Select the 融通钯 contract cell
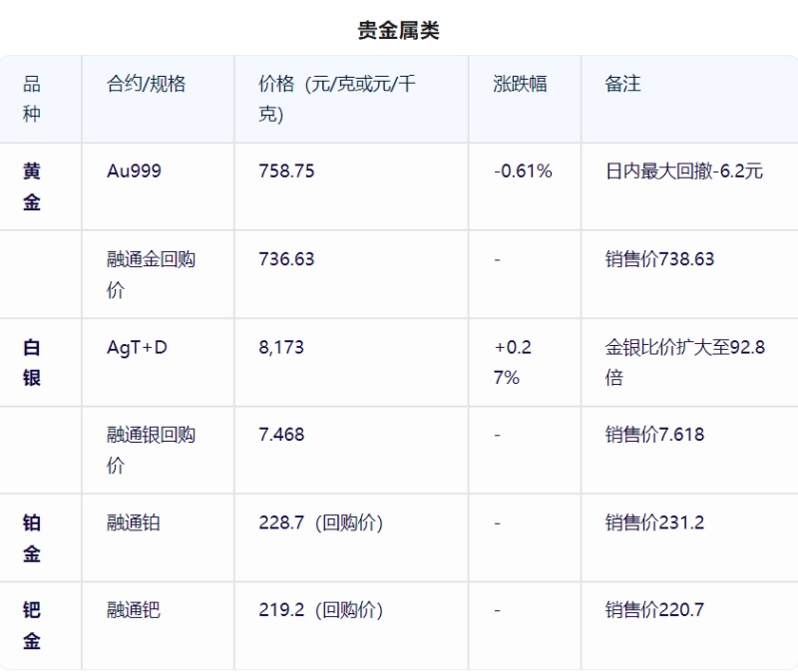Viewport: 798px width, 672px height. click(134, 610)
